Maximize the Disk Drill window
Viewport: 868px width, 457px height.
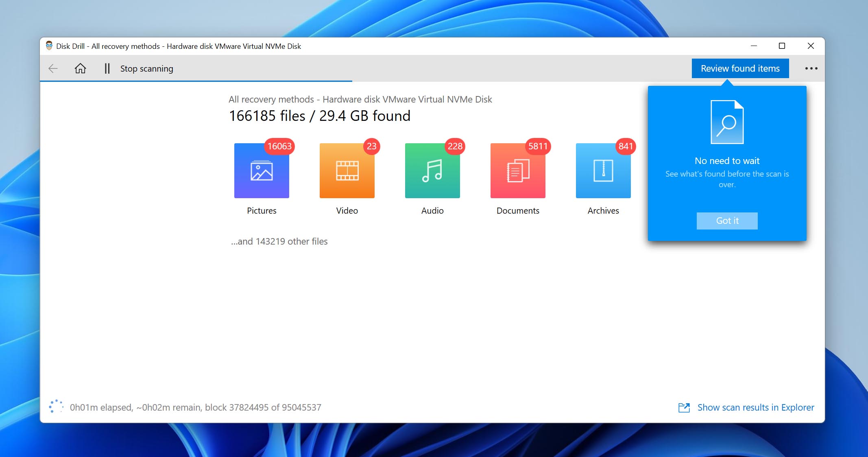point(782,46)
